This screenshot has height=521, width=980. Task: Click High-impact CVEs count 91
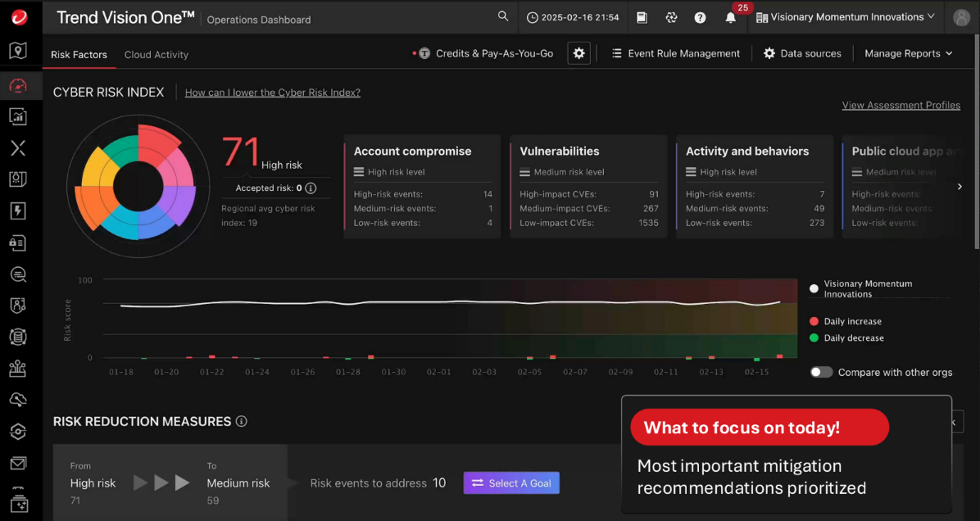(653, 194)
